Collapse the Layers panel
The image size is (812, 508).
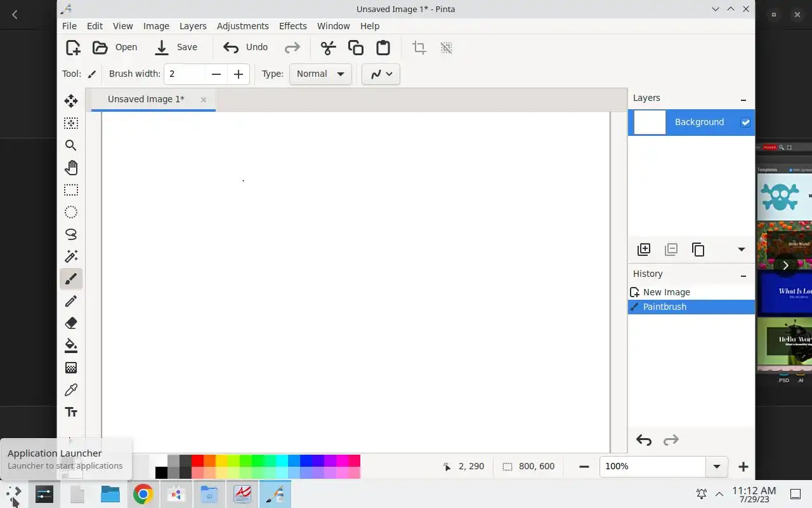click(x=743, y=100)
